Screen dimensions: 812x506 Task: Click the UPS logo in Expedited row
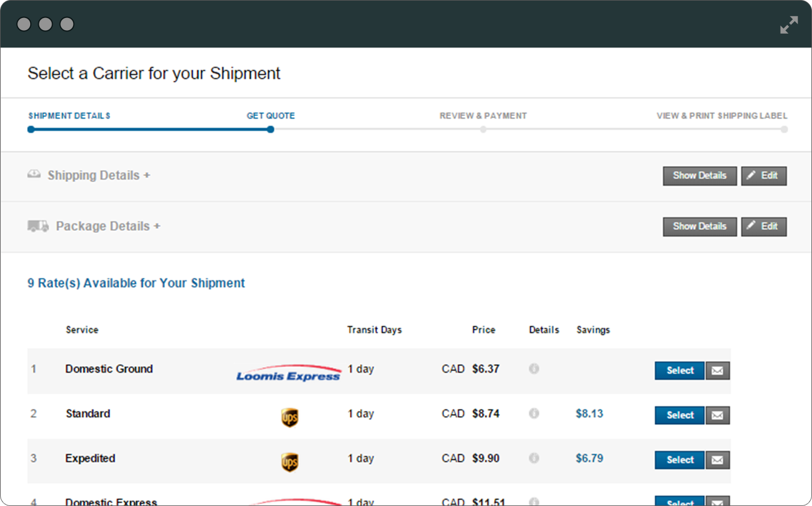click(290, 462)
